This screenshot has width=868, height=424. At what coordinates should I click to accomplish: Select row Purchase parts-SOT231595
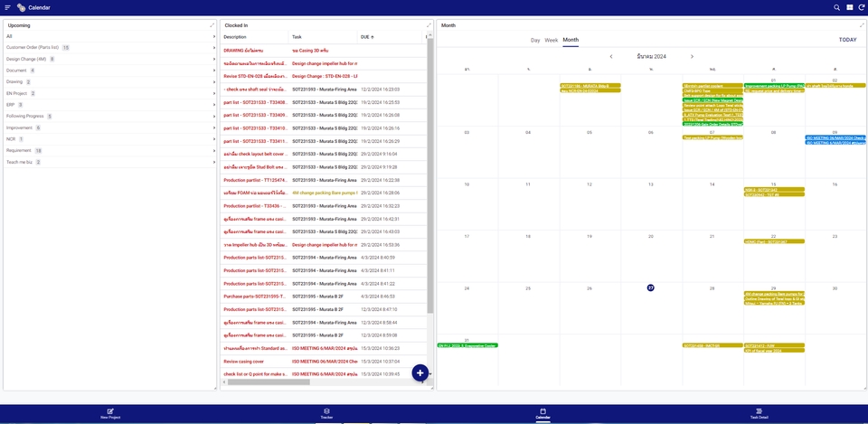click(x=324, y=297)
